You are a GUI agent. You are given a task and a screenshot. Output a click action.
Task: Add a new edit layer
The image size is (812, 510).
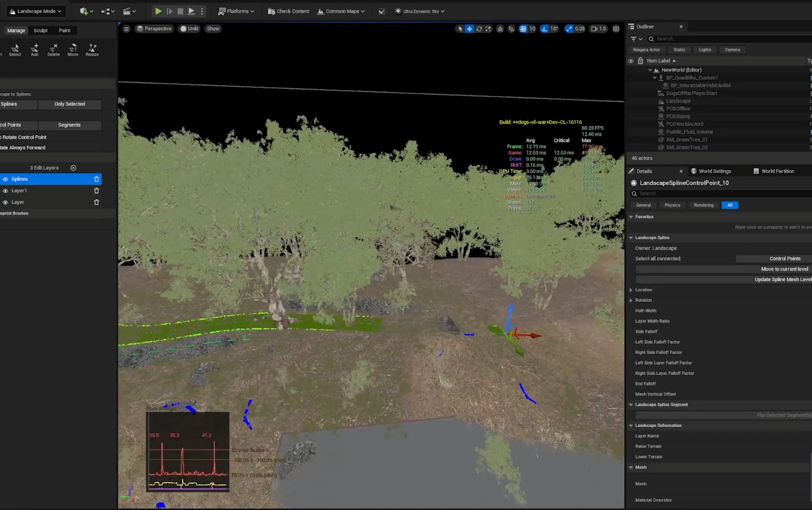[73, 168]
